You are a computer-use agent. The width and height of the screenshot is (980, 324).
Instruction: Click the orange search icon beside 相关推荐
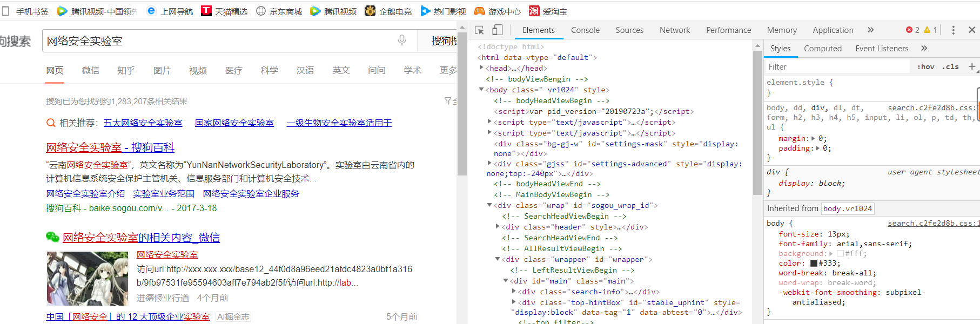coord(51,123)
